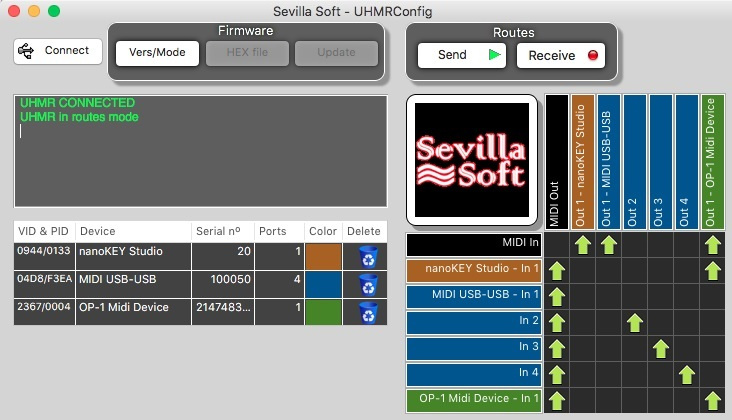Viewport: 732px width, 420px height.
Task: Select the MIDI USB-USB - In 1 row label
Action: (x=474, y=297)
